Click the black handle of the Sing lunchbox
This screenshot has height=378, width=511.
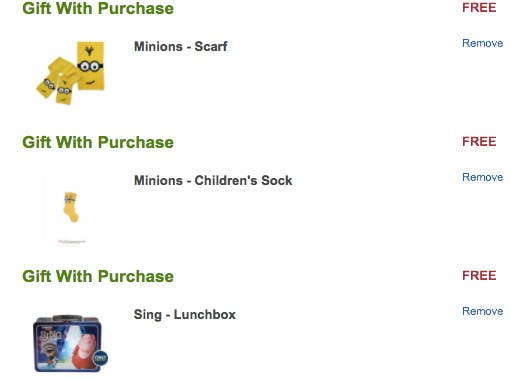click(x=67, y=318)
